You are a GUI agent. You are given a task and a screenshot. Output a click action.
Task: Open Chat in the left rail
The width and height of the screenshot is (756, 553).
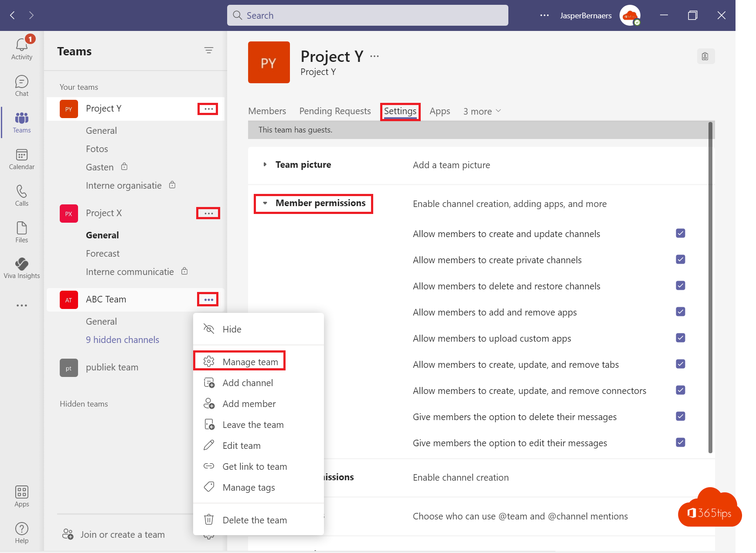click(21, 86)
